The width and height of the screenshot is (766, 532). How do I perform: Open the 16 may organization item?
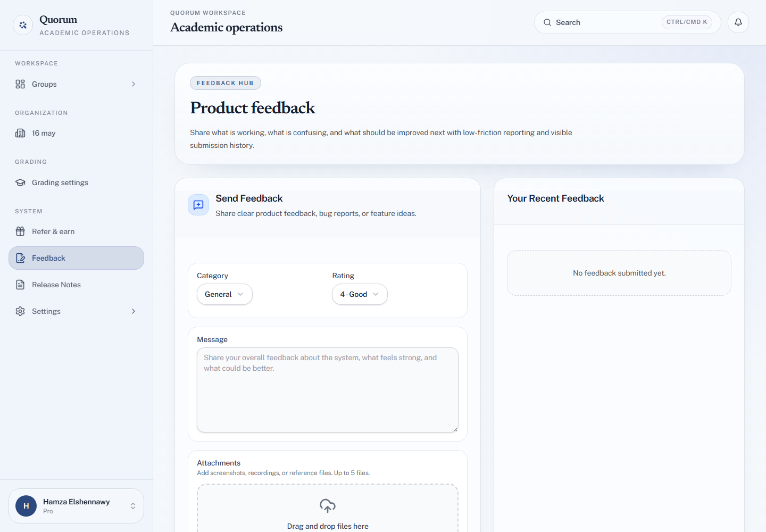pos(76,133)
